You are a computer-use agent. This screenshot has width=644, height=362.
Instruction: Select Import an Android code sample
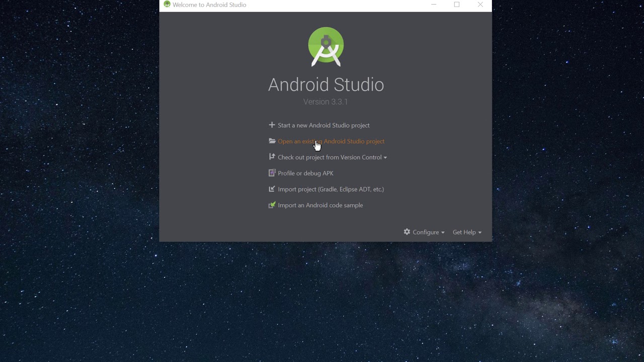320,205
